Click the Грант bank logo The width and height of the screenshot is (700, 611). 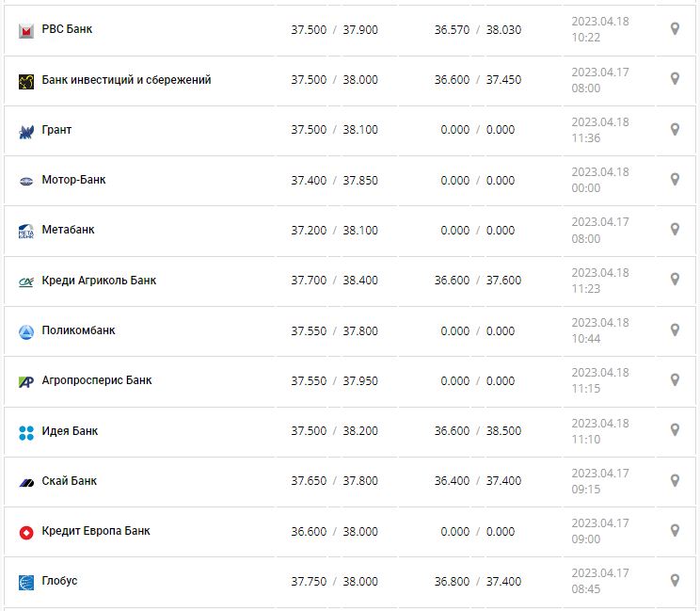26,131
